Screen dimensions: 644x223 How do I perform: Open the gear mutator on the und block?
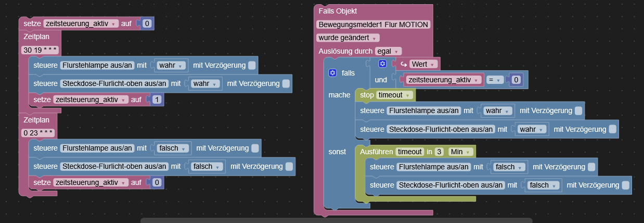(383, 64)
